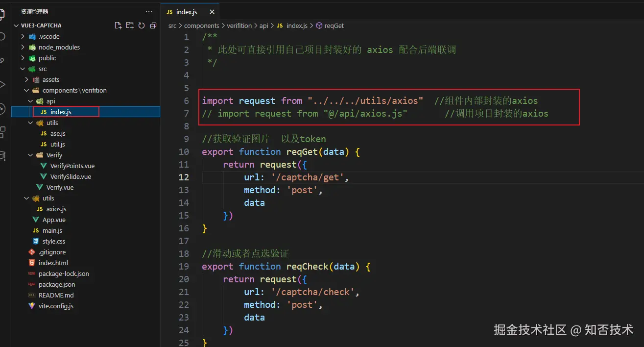Click line number 6 in the gutter
Viewport: 644px width, 347px height.
coord(186,100)
